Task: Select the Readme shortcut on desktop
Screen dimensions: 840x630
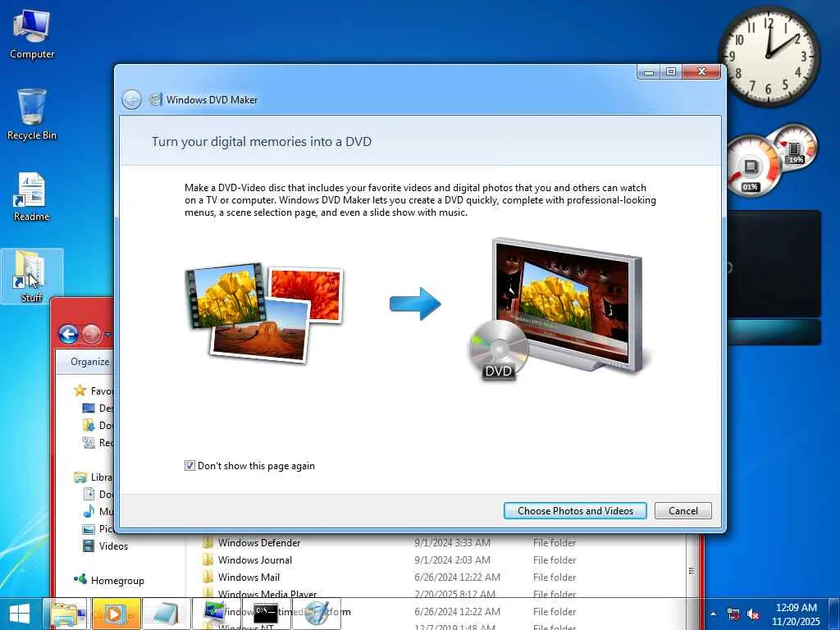Action: click(x=32, y=197)
